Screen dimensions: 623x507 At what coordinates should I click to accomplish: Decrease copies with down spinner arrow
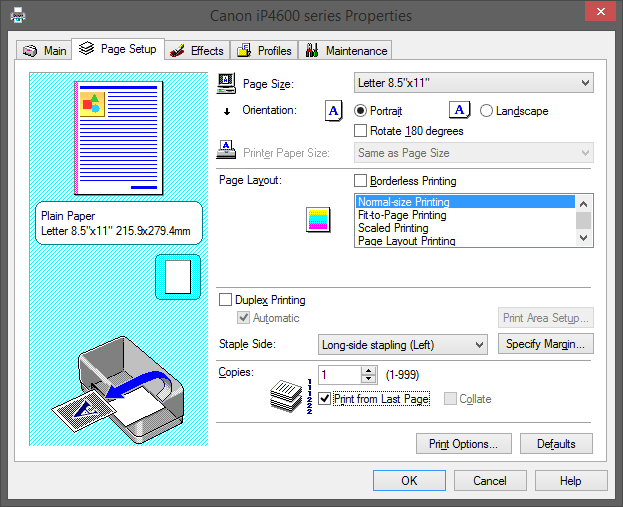(x=369, y=379)
